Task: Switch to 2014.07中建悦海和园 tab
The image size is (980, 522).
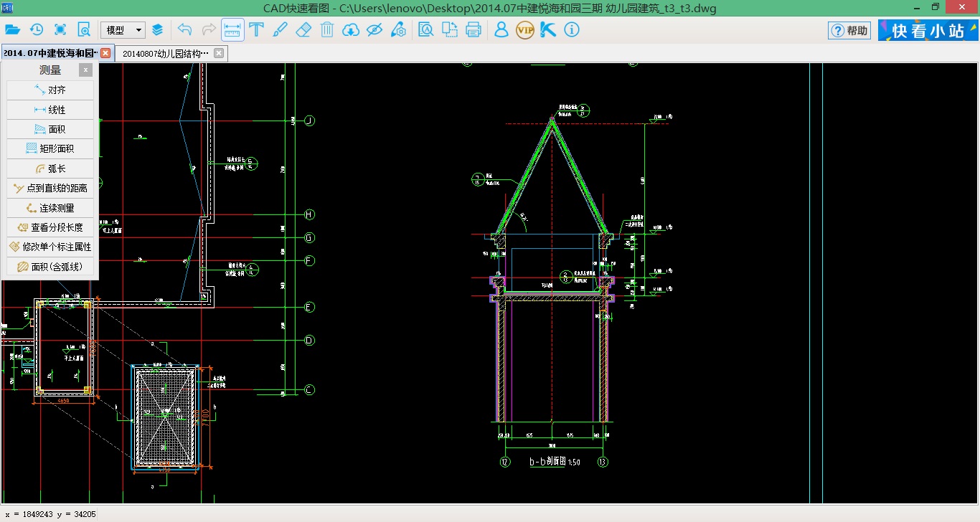Action: [51, 53]
